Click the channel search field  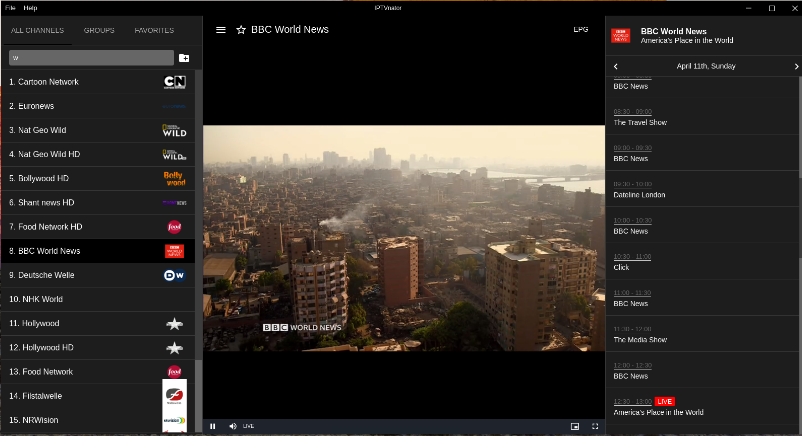[90, 58]
